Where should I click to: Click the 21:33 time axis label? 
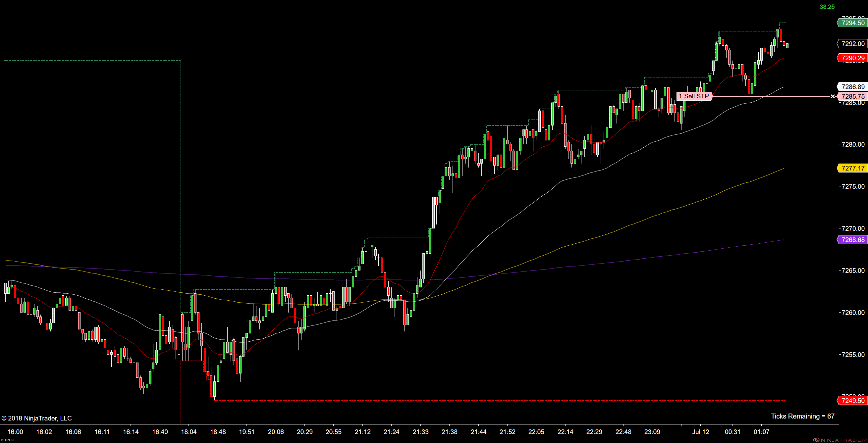point(421,432)
